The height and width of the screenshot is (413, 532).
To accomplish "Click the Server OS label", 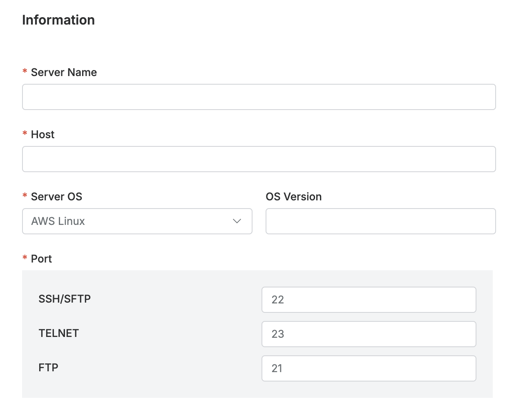I will (56, 197).
